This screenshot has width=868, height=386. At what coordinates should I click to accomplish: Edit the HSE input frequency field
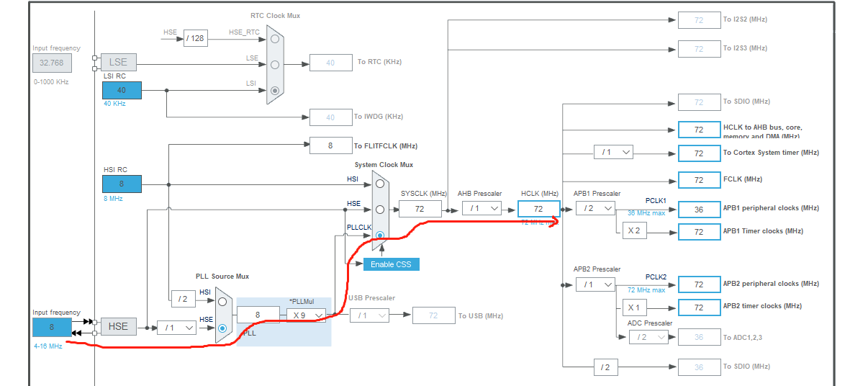(x=52, y=327)
